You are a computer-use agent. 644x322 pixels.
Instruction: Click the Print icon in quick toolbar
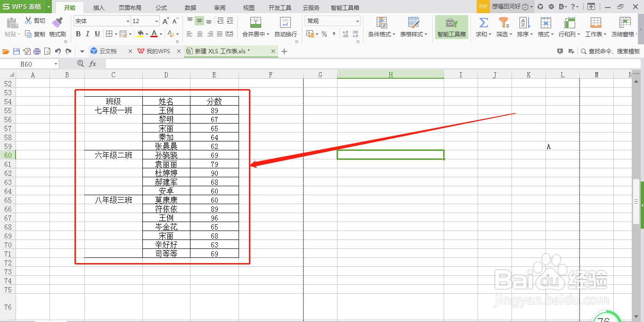pyautogui.click(x=37, y=51)
